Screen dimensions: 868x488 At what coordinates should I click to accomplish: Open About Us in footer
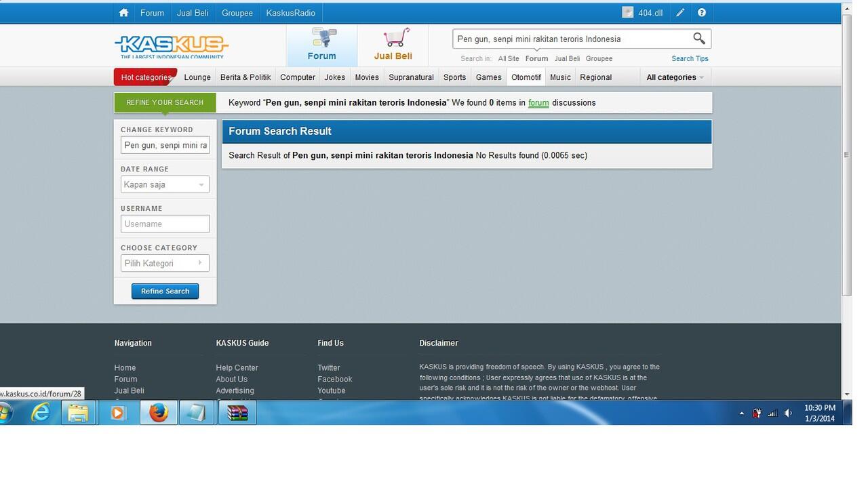231,380
